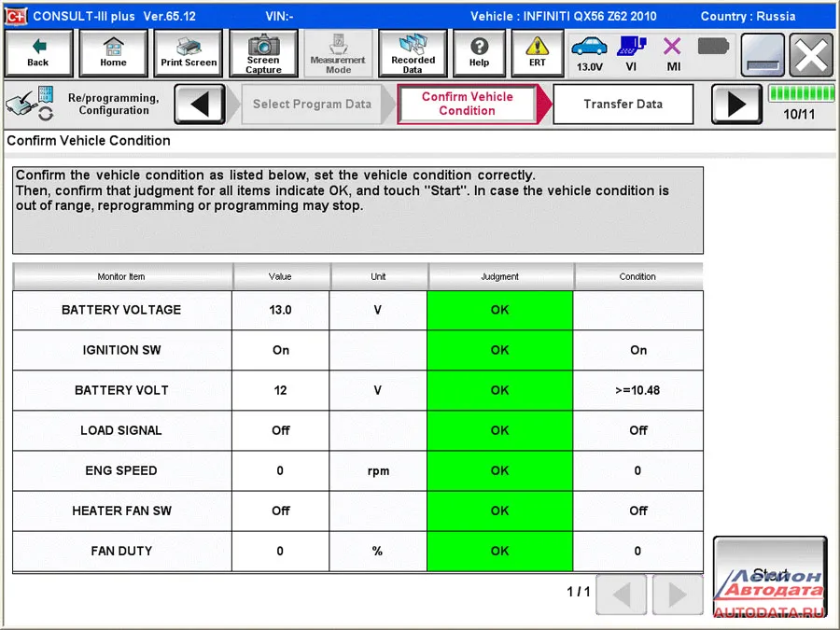This screenshot has width=840, height=630.
Task: Go to previous table page
Action: [622, 595]
